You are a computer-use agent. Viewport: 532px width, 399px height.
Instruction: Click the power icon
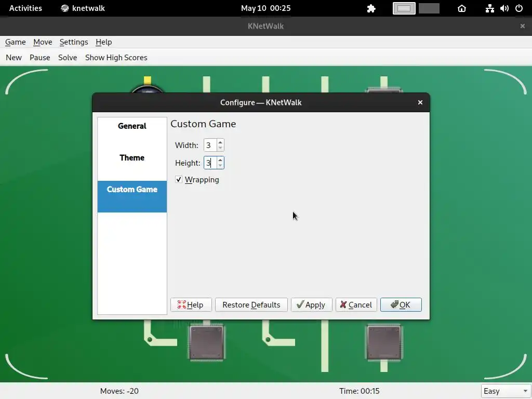(519, 8)
